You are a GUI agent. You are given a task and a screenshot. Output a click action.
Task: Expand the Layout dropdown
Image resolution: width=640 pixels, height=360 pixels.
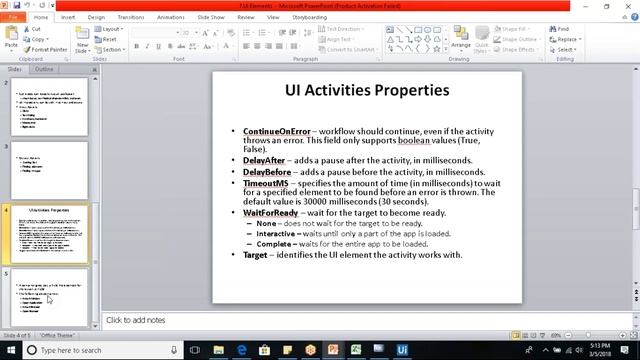click(x=109, y=29)
